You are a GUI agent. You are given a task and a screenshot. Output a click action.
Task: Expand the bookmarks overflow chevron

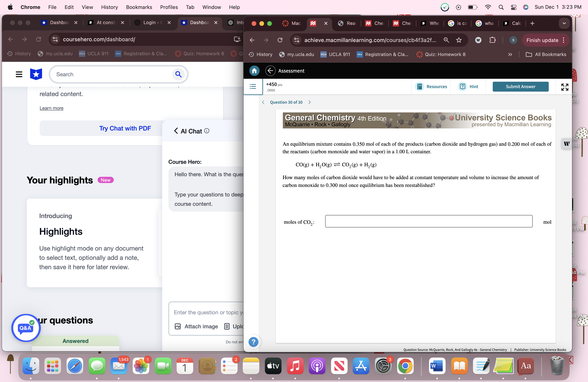coord(510,54)
